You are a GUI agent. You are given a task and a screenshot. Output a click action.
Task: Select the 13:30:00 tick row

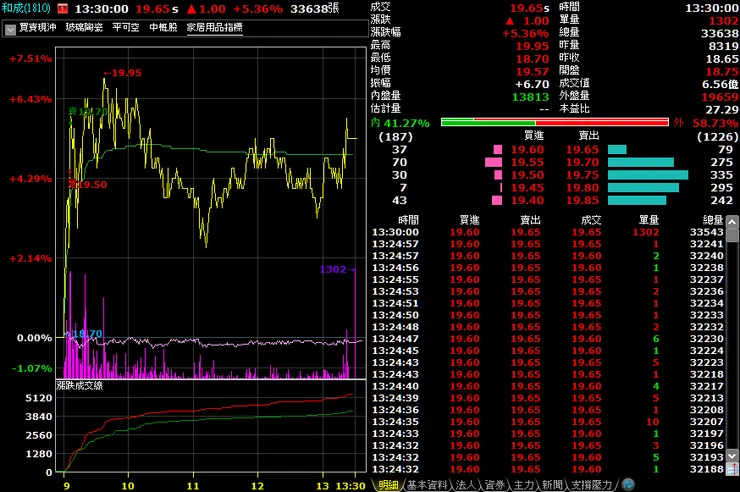point(547,232)
